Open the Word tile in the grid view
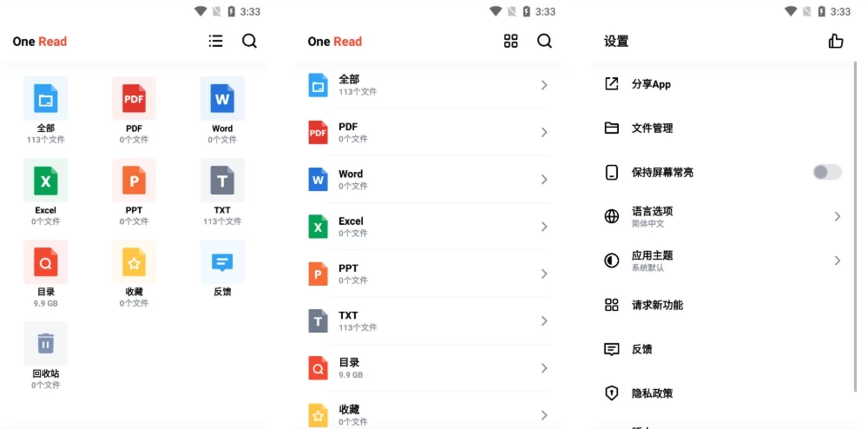 click(x=222, y=99)
